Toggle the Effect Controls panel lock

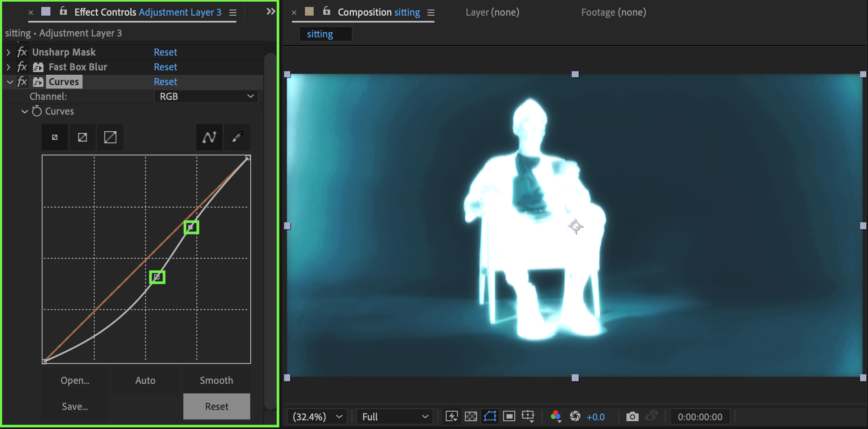coord(63,11)
